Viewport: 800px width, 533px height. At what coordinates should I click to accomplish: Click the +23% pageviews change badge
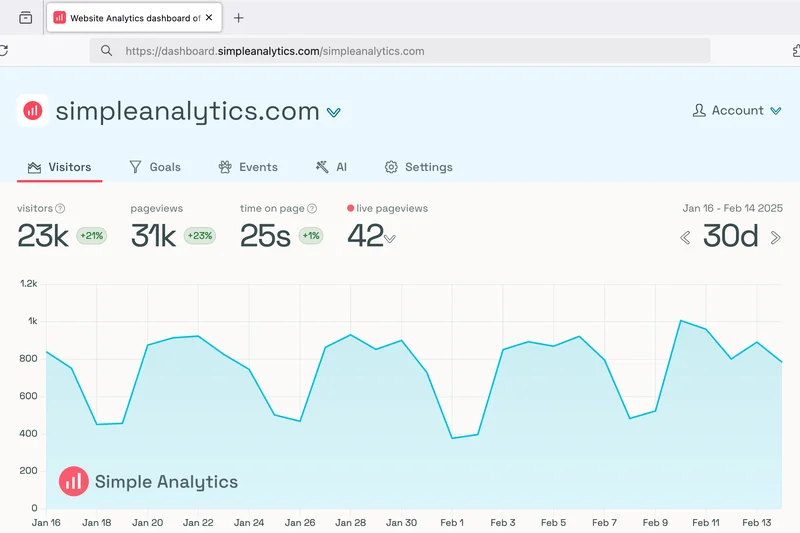199,236
